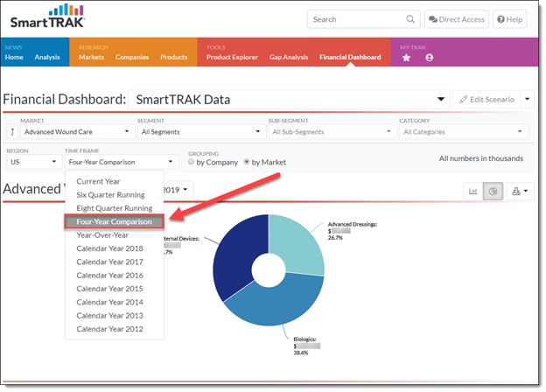Open the 2019 year dropdown
546x392 pixels.
tap(177, 190)
